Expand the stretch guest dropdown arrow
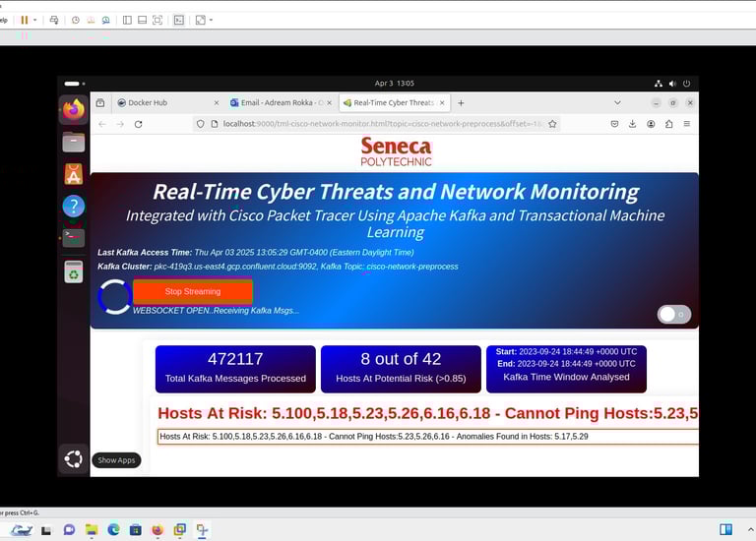 tap(211, 20)
